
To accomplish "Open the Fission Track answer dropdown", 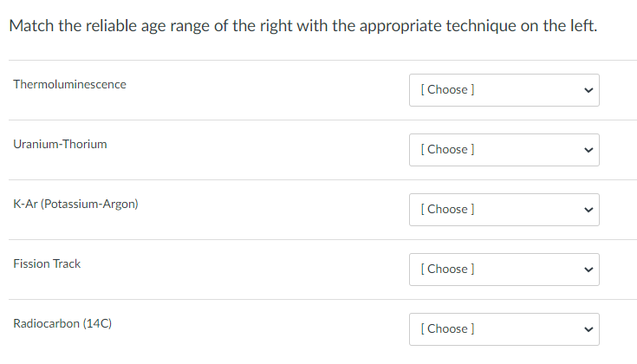I will click(x=504, y=270).
